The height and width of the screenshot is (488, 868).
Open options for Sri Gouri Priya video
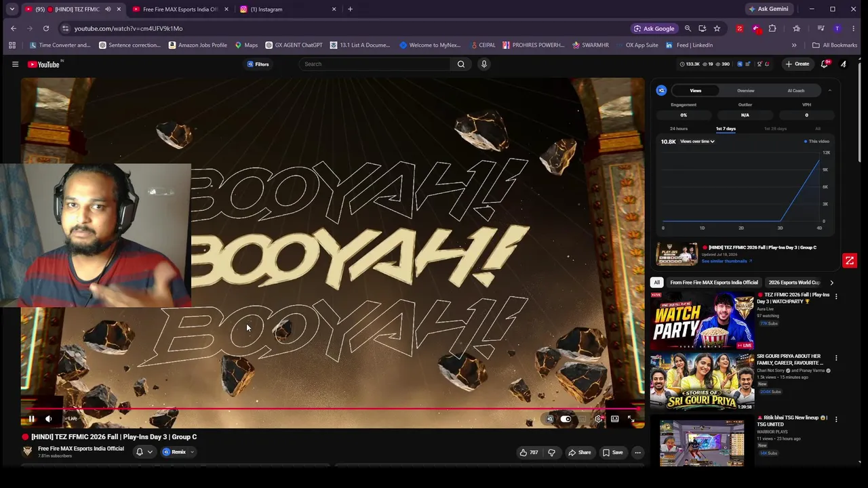click(836, 358)
